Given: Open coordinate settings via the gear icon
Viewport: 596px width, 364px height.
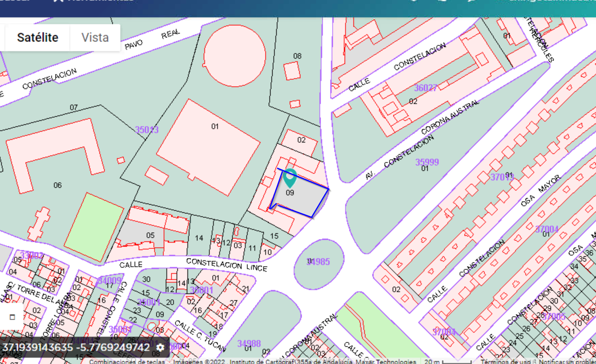Looking at the screenshot, I should pos(160,347).
